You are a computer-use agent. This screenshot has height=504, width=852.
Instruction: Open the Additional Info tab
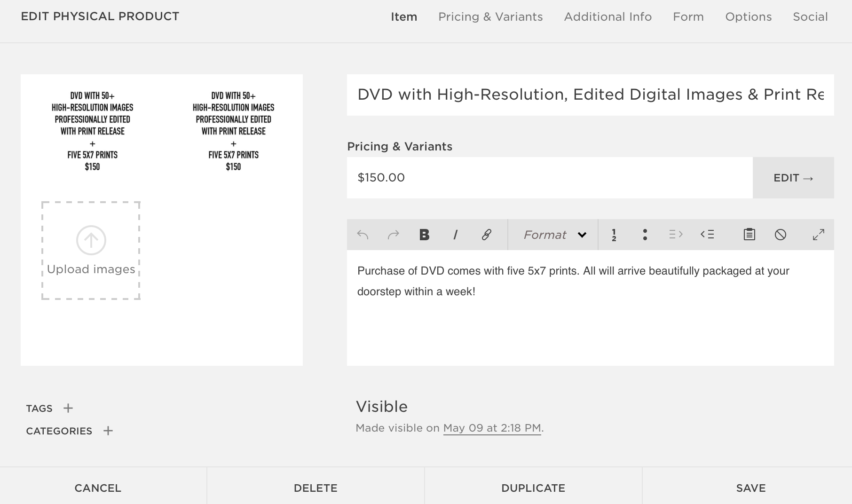coord(608,17)
